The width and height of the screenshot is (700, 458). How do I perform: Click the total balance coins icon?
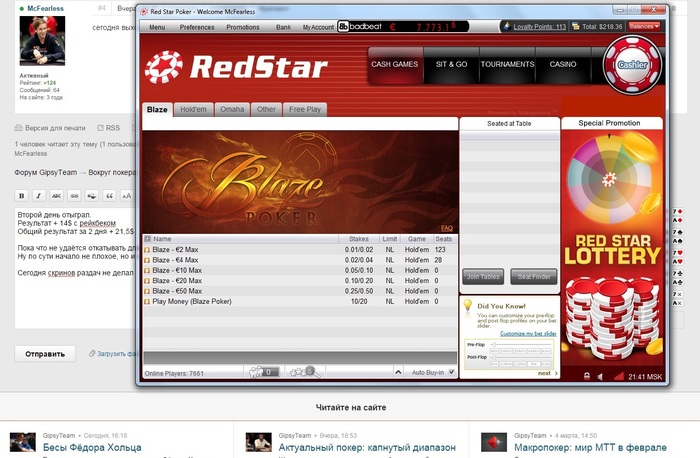coord(576,26)
